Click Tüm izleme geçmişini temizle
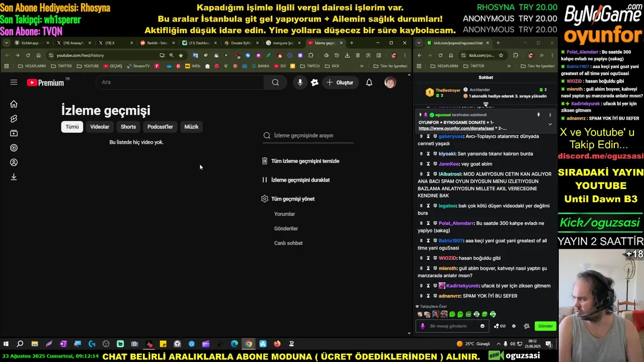This screenshot has height=362, width=644. click(x=300, y=161)
